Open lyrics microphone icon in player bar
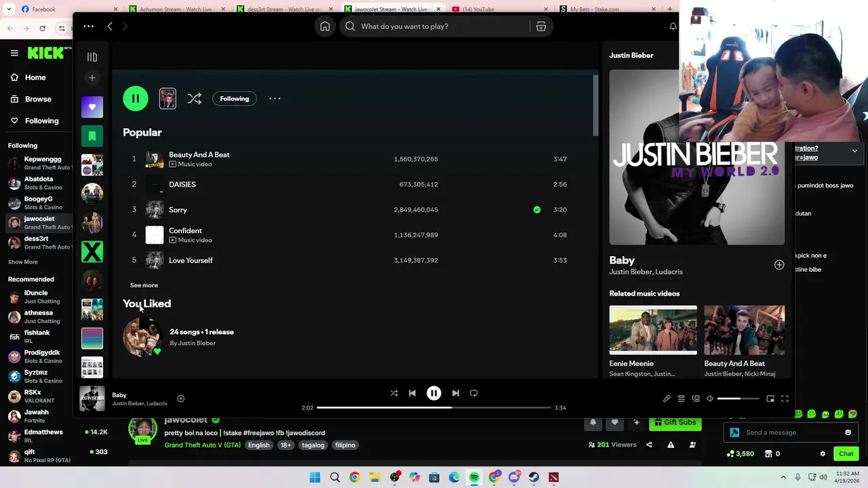 (x=667, y=399)
